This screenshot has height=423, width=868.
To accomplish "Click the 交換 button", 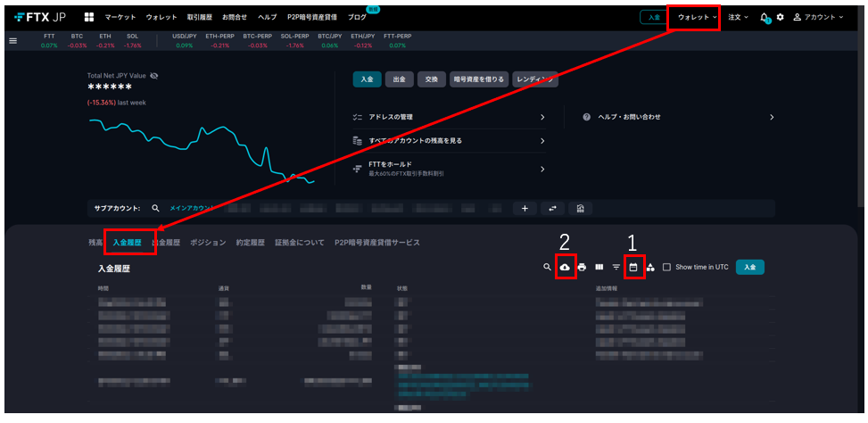I will coord(431,79).
